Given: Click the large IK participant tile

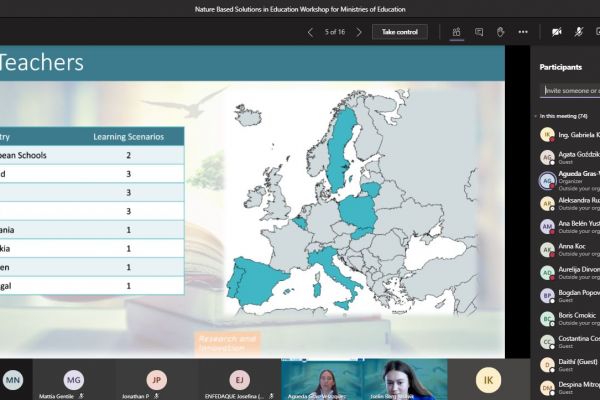Looking at the screenshot, I should point(488,380).
